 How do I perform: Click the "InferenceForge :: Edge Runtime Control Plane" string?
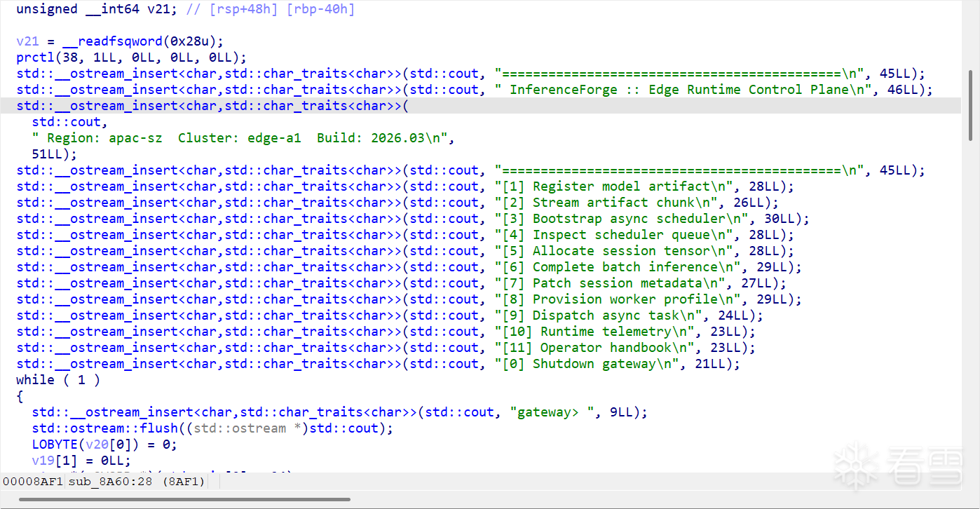[x=686, y=90]
